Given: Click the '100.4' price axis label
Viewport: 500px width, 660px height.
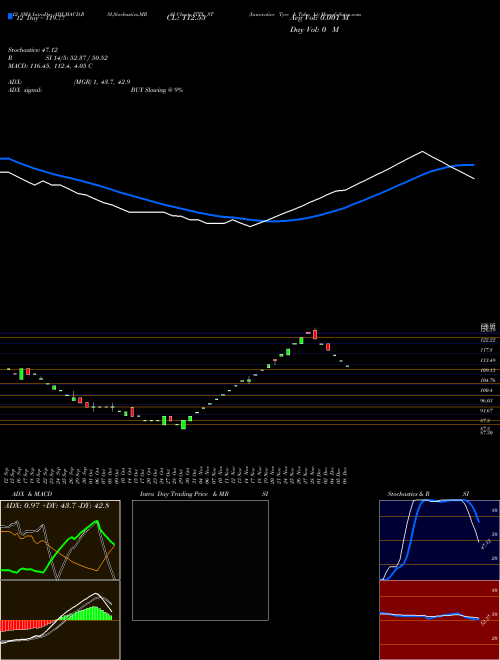Looking at the screenshot, I should [x=489, y=391].
